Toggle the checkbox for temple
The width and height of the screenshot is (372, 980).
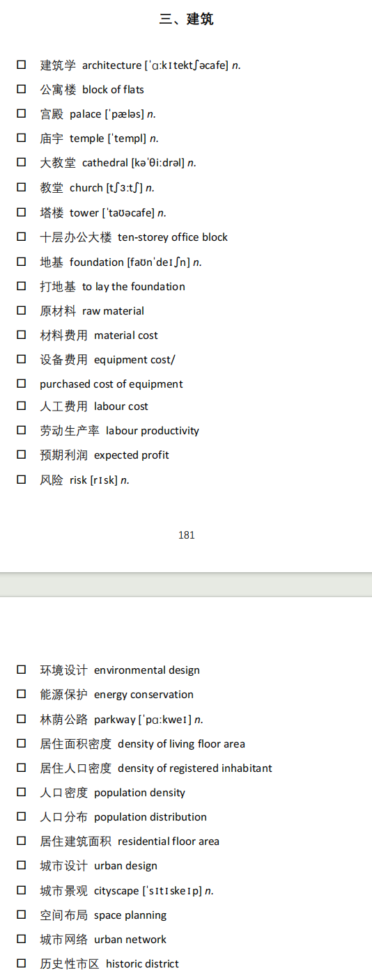(x=22, y=138)
